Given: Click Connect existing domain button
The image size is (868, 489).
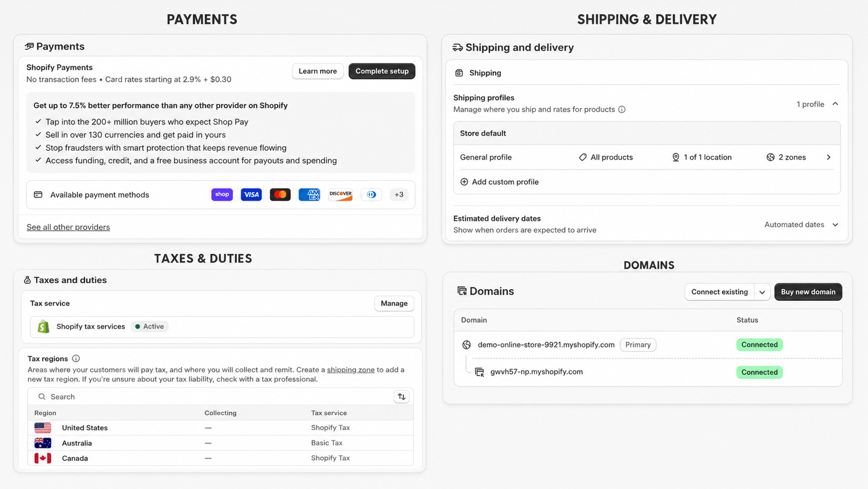Looking at the screenshot, I should [720, 292].
